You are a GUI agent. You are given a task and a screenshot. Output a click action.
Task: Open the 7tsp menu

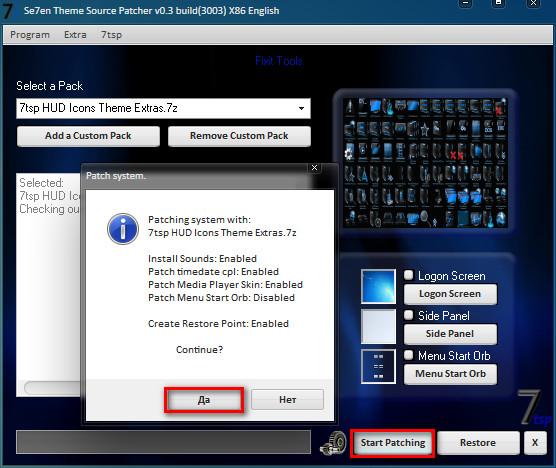111,35
